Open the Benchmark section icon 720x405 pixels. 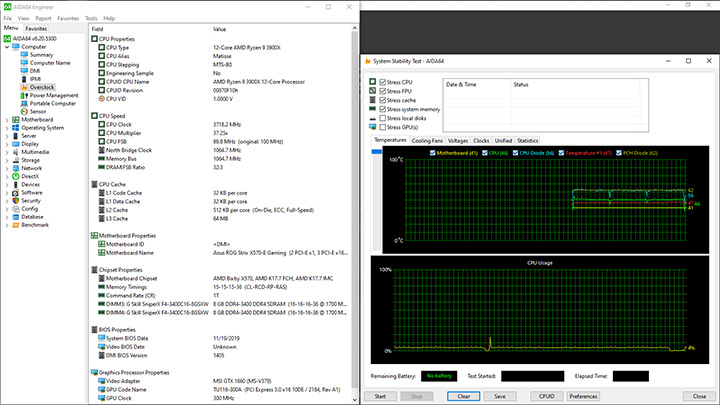point(15,224)
